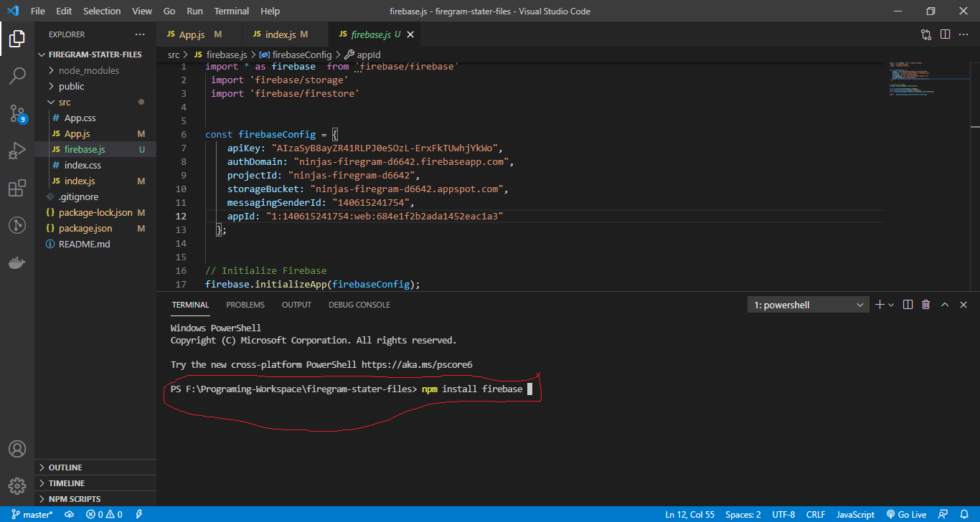
Task: Click the terminal command input line
Action: tap(352, 389)
